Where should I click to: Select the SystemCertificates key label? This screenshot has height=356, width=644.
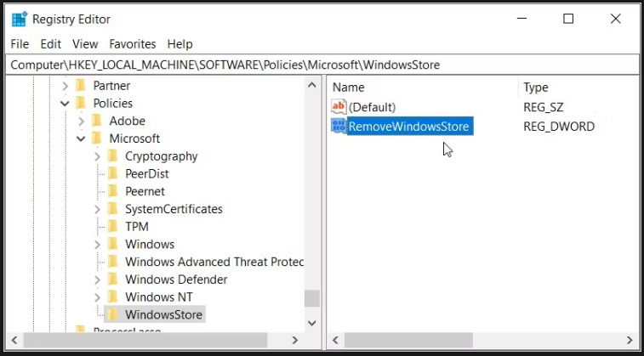(174, 209)
